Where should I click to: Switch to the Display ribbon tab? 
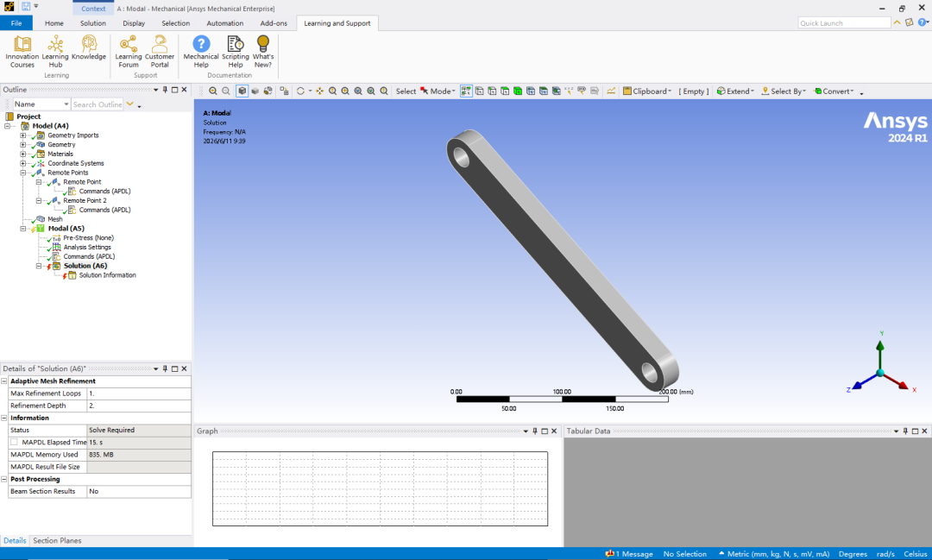[x=134, y=23]
